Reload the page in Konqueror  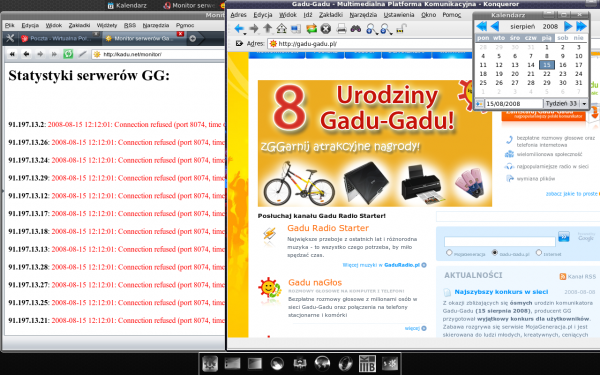click(311, 29)
